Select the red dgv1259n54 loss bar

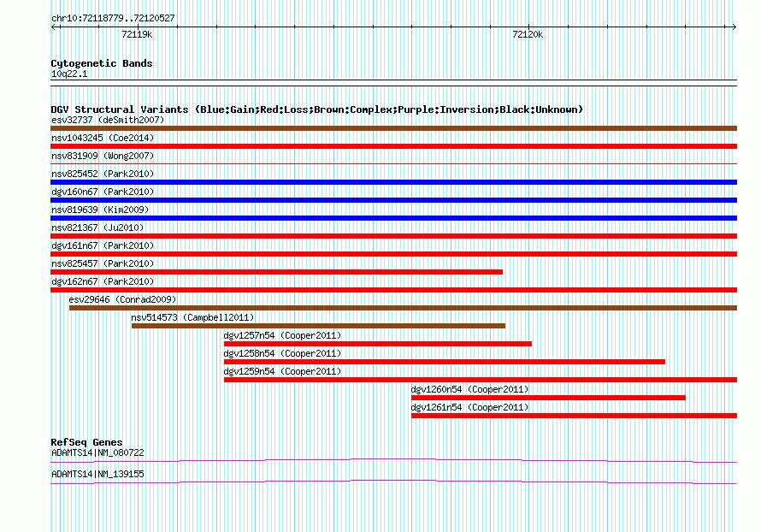(481, 380)
